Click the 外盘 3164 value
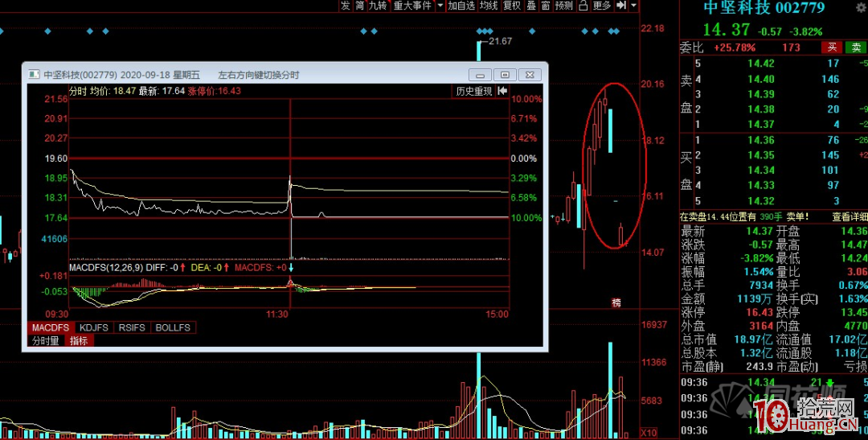This screenshot has height=440, width=868. (761, 326)
